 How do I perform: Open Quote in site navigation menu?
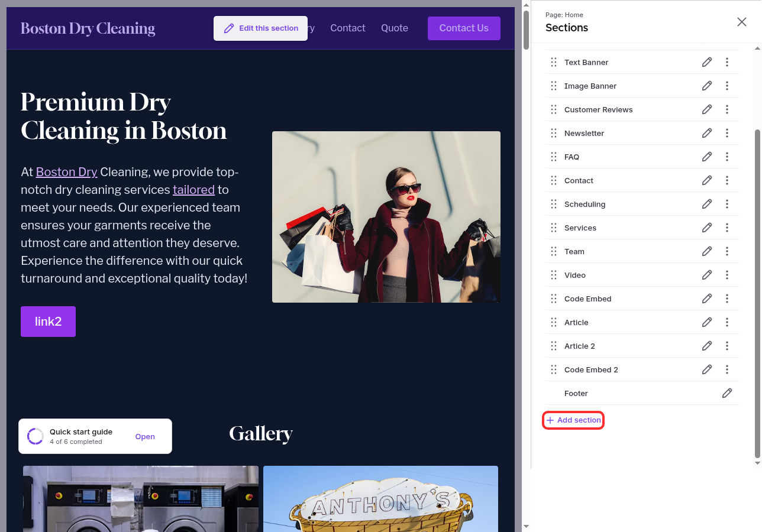coord(395,28)
